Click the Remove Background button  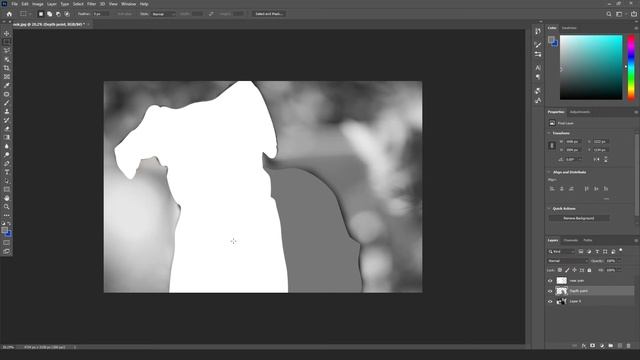point(579,218)
